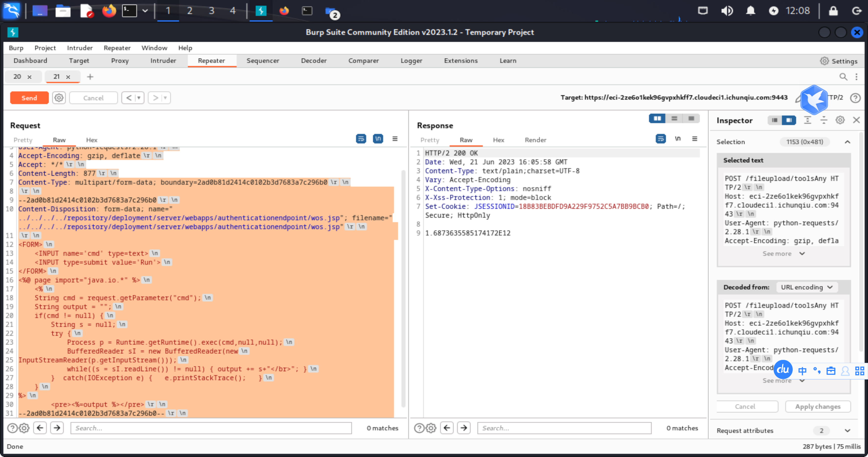Image resolution: width=868 pixels, height=457 pixels.
Task: Expand See more under Selected text
Action: [x=783, y=254]
